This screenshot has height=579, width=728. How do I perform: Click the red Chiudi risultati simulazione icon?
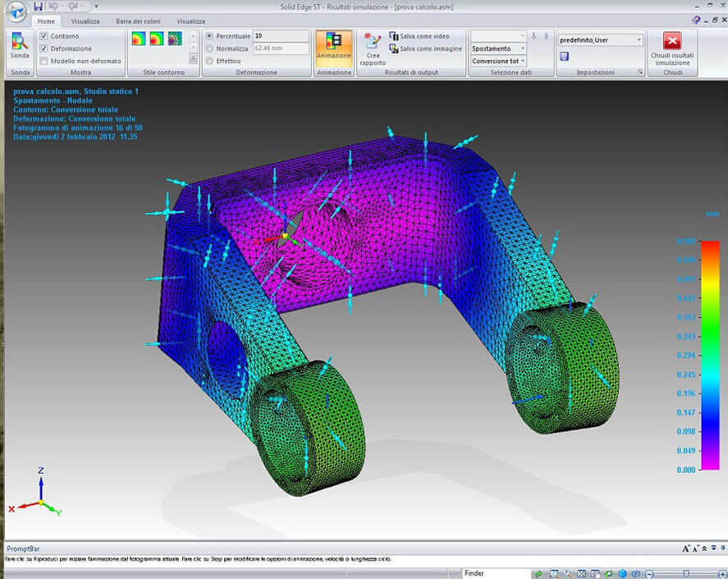(x=672, y=40)
